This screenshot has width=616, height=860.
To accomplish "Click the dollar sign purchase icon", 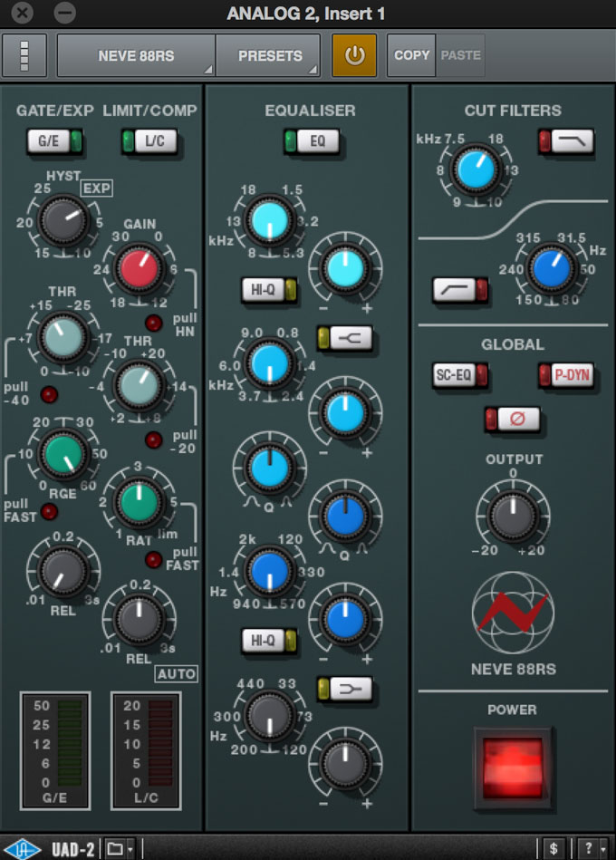I will [553, 848].
